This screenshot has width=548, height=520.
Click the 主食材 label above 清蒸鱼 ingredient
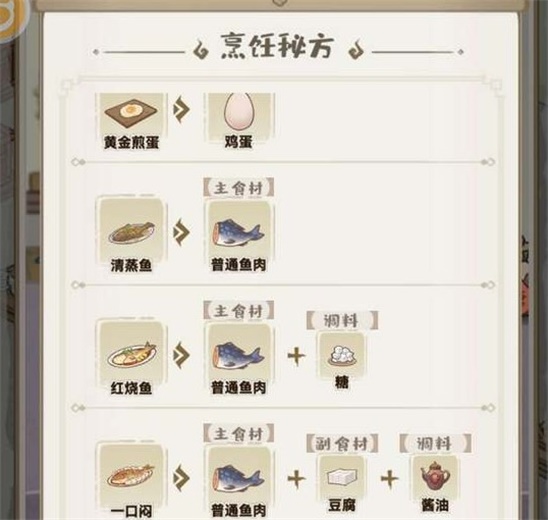coord(238,188)
